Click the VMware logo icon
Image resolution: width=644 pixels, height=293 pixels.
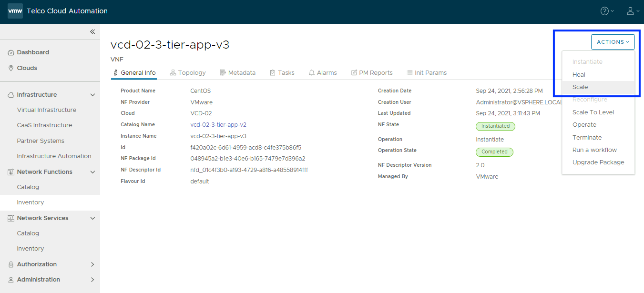15,11
